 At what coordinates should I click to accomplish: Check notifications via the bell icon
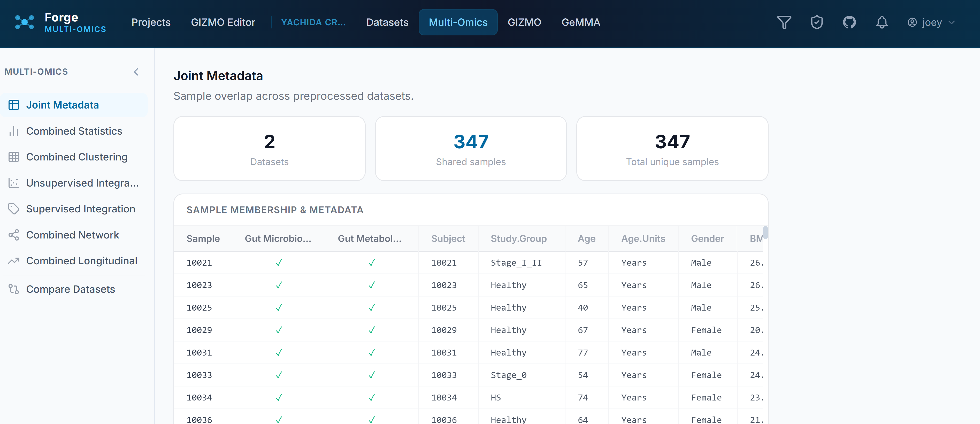882,22
